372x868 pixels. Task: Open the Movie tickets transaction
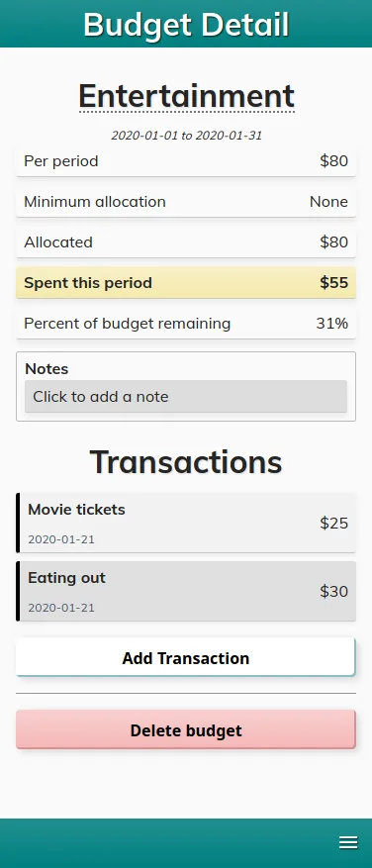[x=186, y=523]
